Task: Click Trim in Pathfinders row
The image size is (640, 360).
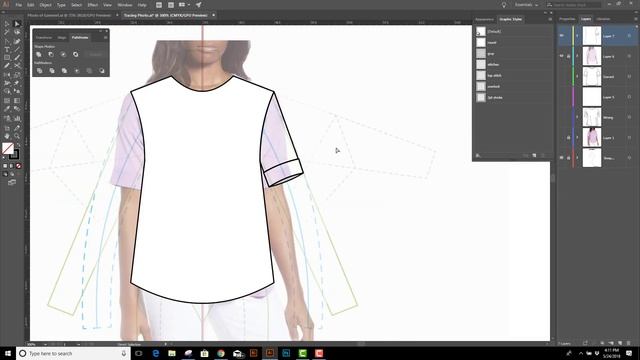Action: tap(52, 71)
